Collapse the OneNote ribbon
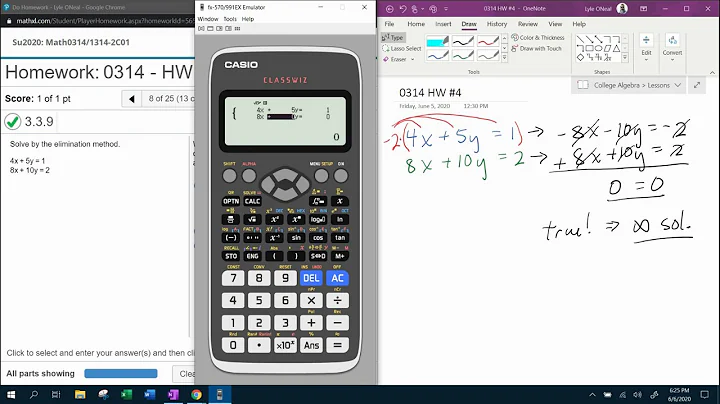Viewport: 720px width, 404px height. click(x=712, y=73)
